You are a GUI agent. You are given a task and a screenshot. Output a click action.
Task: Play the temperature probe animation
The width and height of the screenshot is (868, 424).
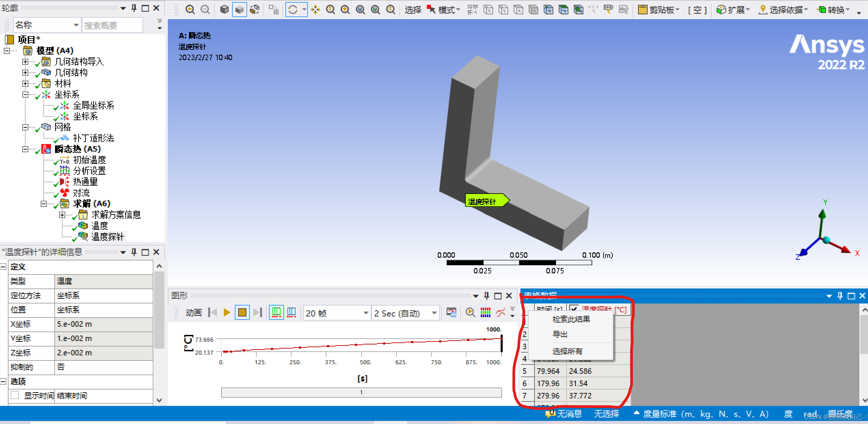(x=227, y=312)
